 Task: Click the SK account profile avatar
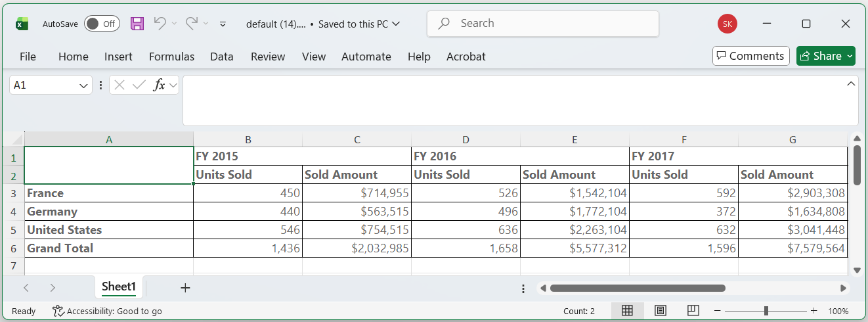click(x=727, y=24)
